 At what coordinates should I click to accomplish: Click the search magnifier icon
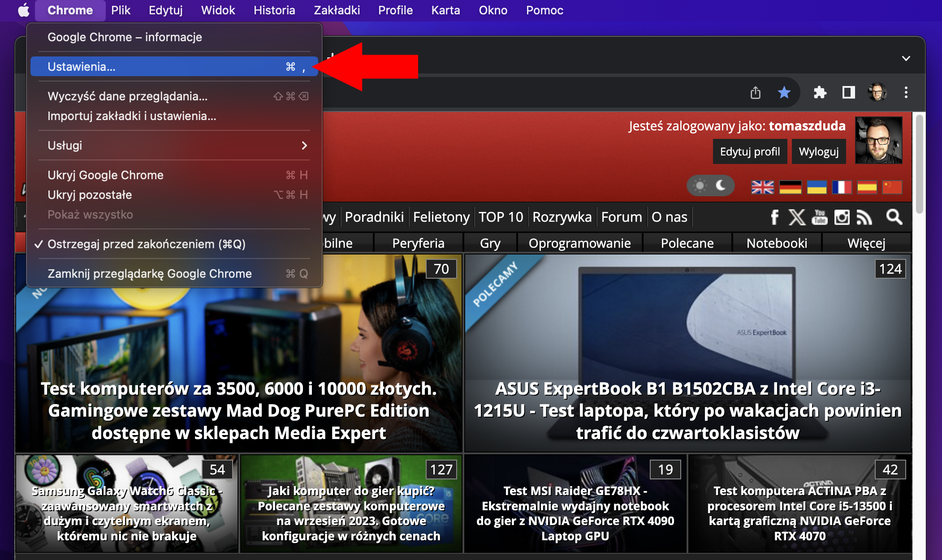click(893, 217)
